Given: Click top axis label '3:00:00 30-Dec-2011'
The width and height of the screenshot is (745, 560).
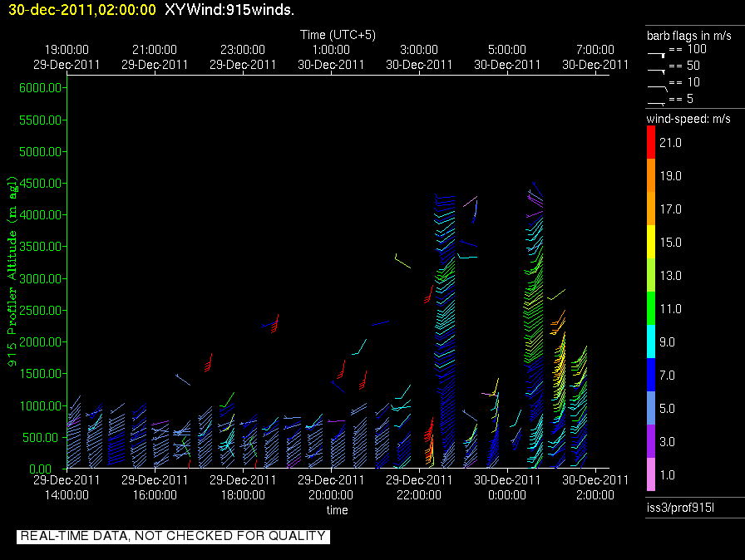Looking at the screenshot, I should [419, 57].
